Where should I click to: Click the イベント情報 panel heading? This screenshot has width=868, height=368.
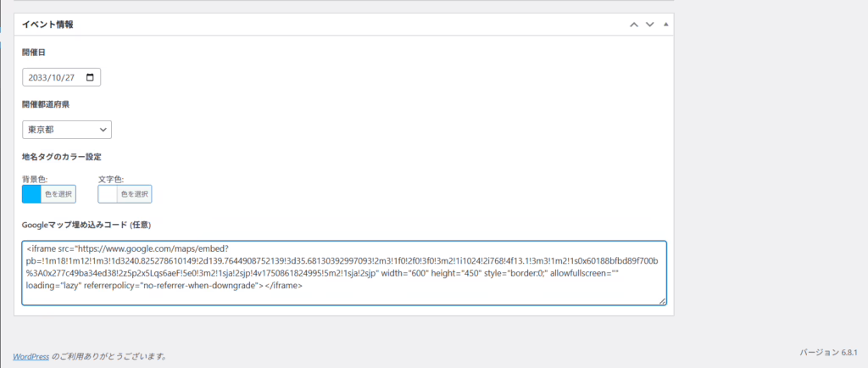click(47, 25)
